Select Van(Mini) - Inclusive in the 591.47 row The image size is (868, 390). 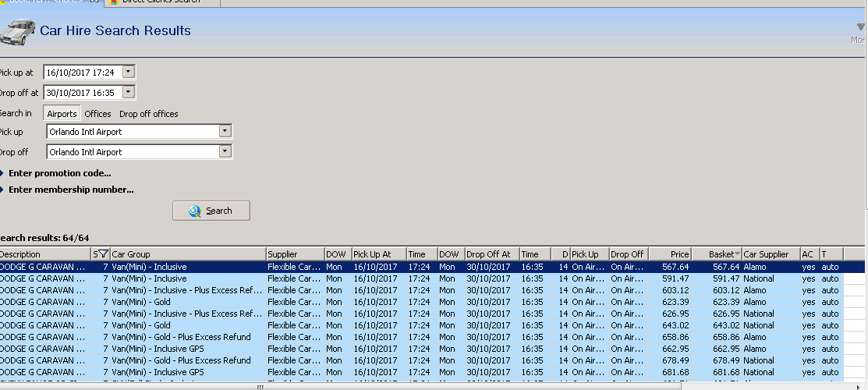(x=188, y=278)
